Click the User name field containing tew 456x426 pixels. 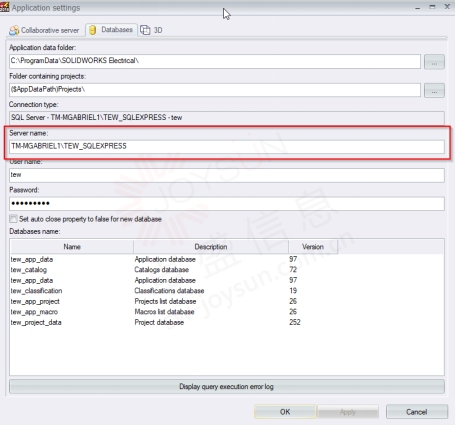coord(227,175)
